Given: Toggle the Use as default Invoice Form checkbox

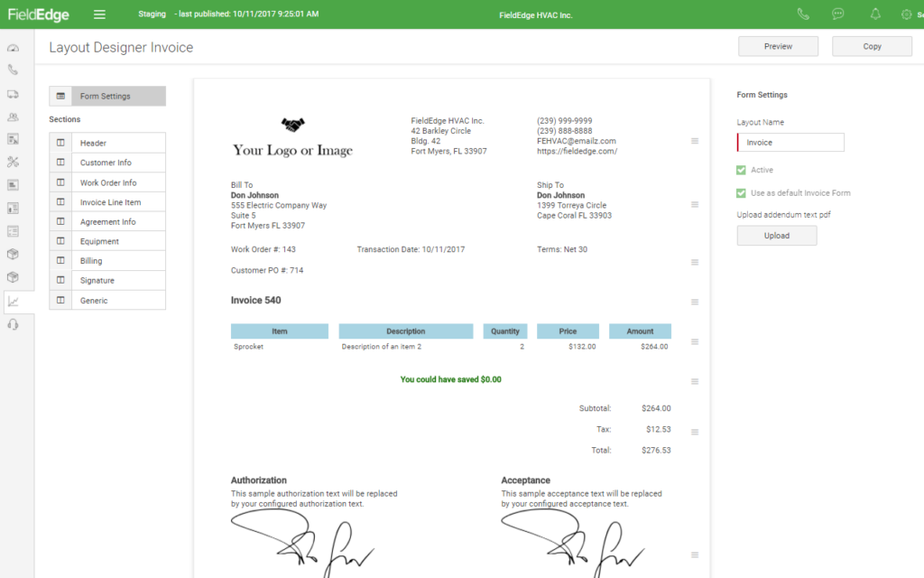Looking at the screenshot, I should [x=742, y=191].
